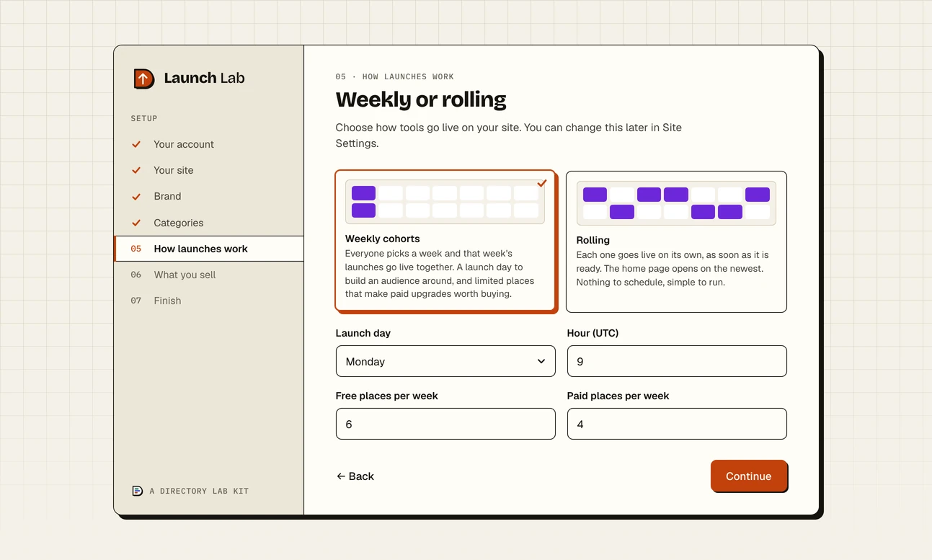Click the "05 · How launches work" breadcrumb label
The width and height of the screenshot is (932, 560).
395,76
